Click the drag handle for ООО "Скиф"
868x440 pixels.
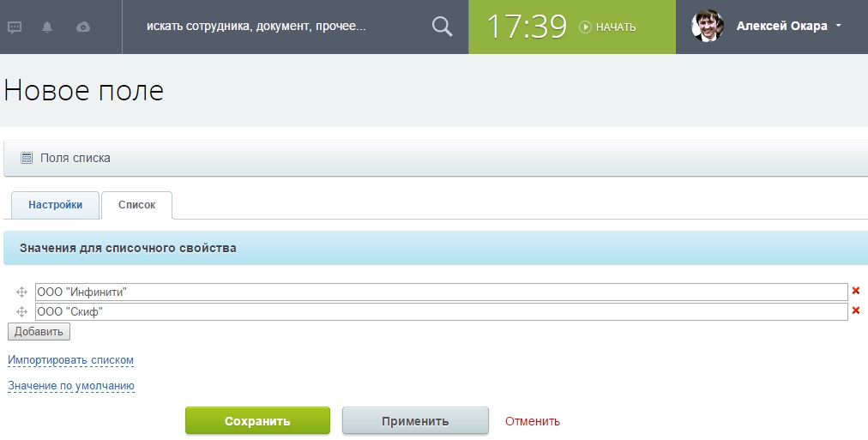[x=22, y=311]
